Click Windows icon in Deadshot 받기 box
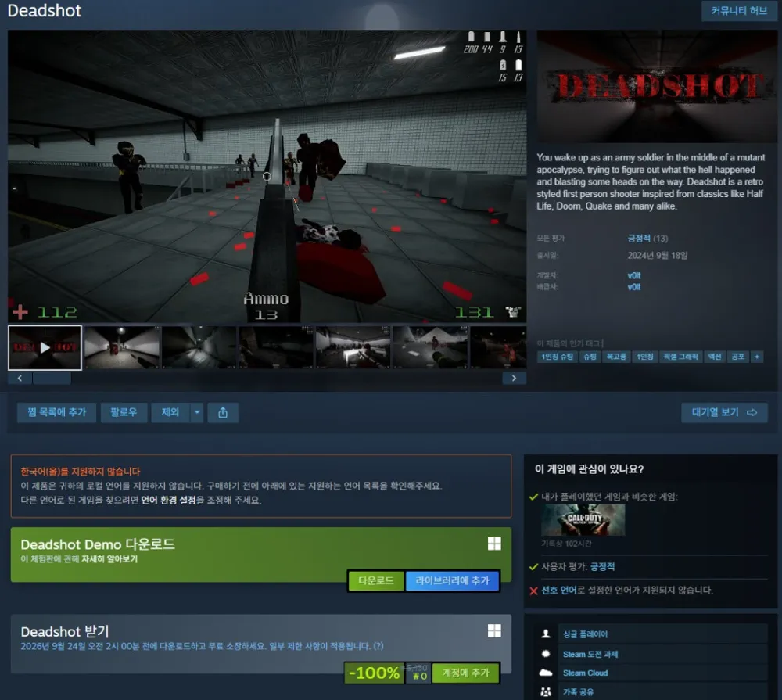The height and width of the screenshot is (700, 782). pos(494,630)
